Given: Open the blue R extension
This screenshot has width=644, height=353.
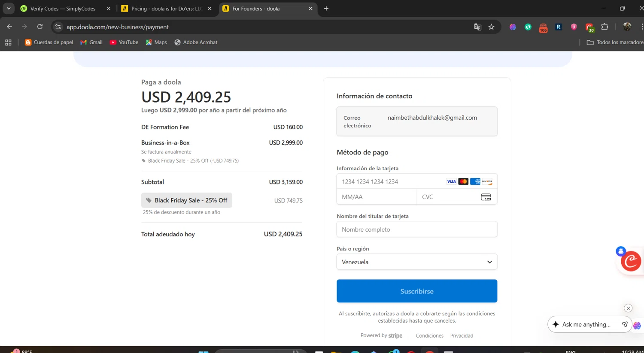Looking at the screenshot, I should (x=559, y=27).
